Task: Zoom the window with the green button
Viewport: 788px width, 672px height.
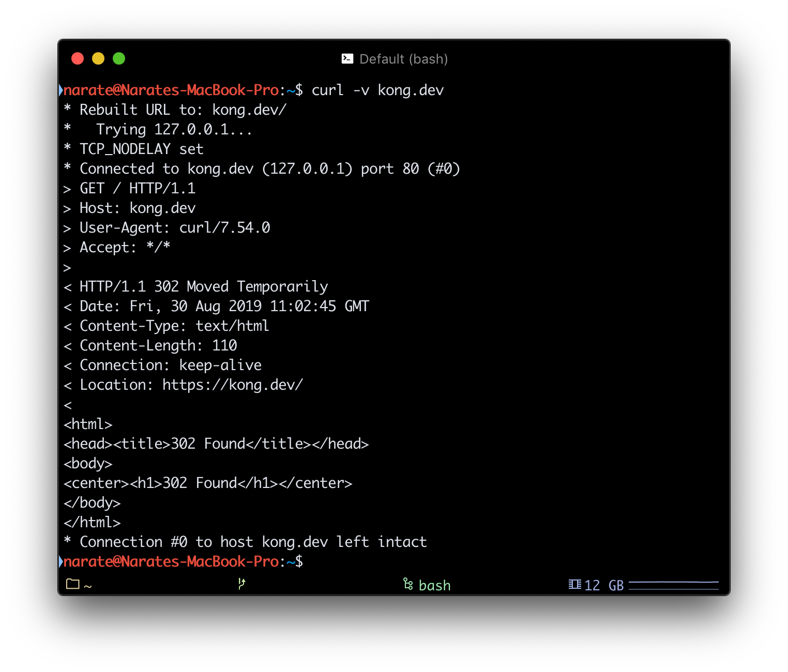Action: pos(119,58)
